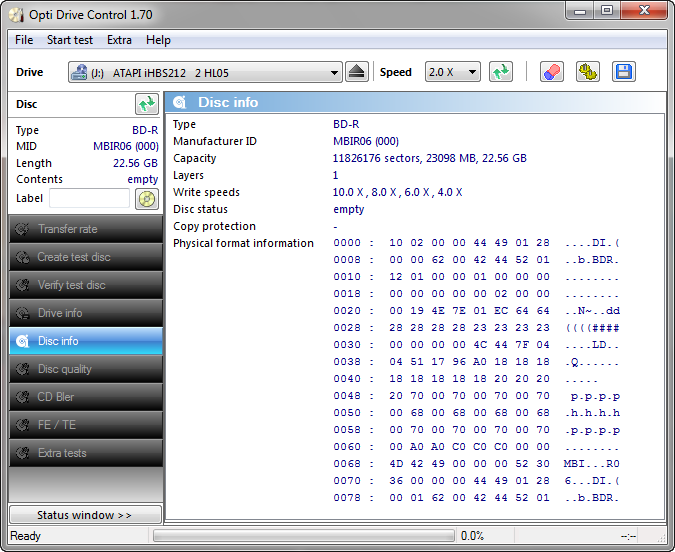675x552 pixels.
Task: Click the Physical format information label
Action: pyautogui.click(x=243, y=243)
